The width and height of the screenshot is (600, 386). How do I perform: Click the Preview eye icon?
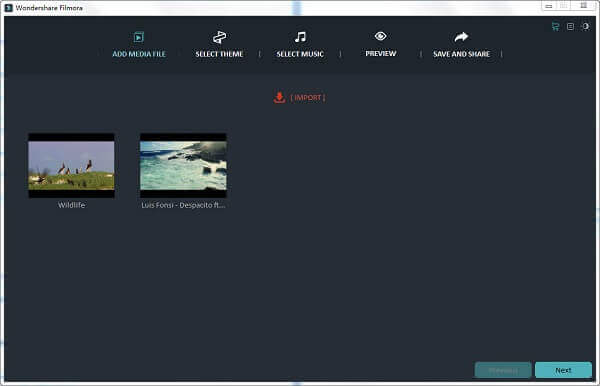pos(380,36)
